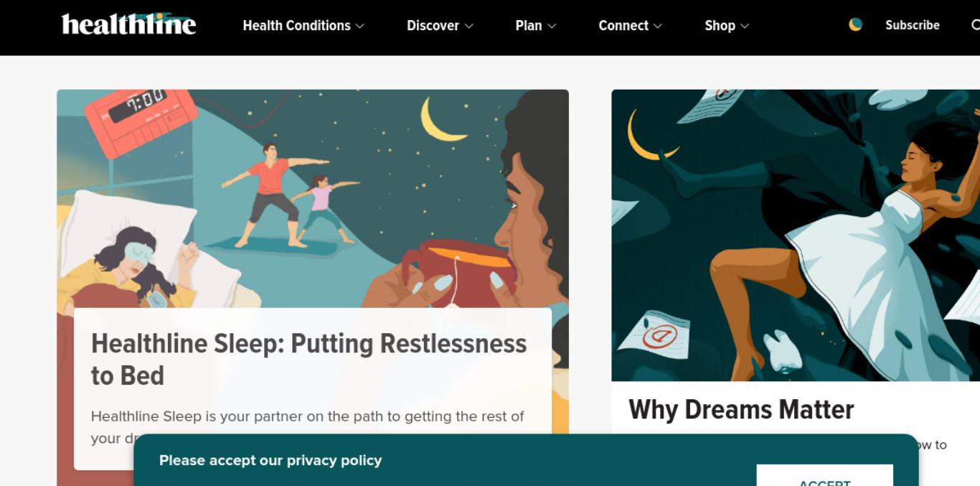This screenshot has width=980, height=486.
Task: Click the Healthline Sleep description text
Action: pos(308,426)
